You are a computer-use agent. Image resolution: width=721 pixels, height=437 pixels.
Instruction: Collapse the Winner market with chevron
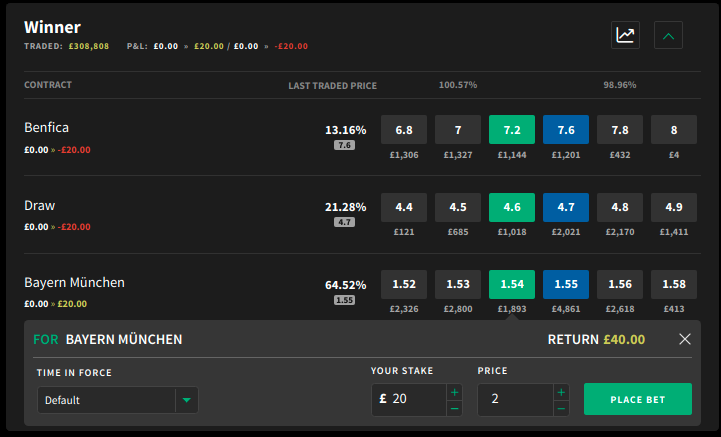[x=668, y=35]
